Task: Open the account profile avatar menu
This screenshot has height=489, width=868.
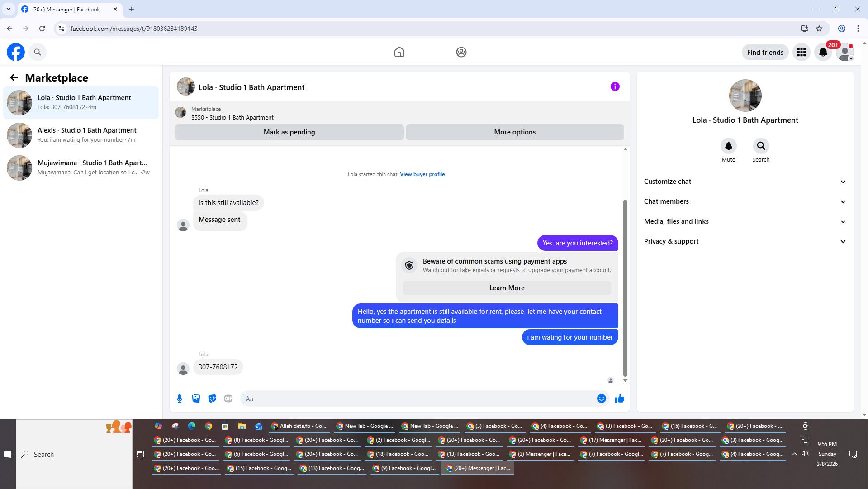Action: click(x=844, y=52)
